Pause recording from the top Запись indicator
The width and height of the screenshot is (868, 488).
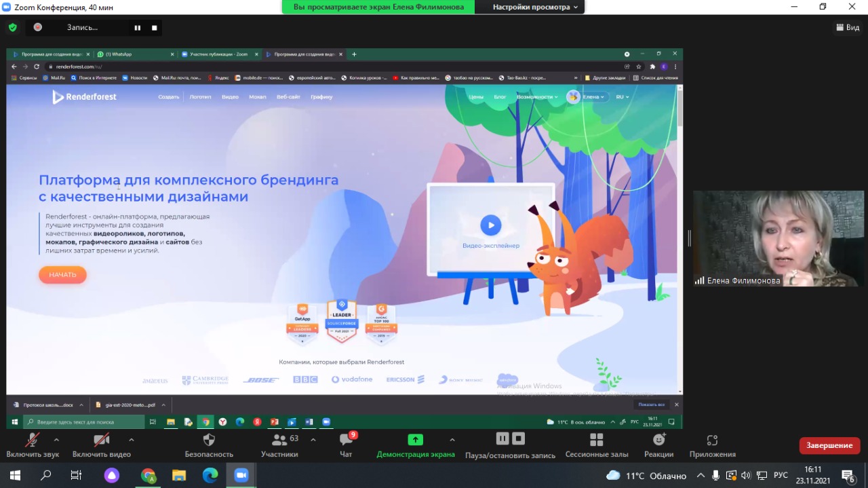click(138, 28)
